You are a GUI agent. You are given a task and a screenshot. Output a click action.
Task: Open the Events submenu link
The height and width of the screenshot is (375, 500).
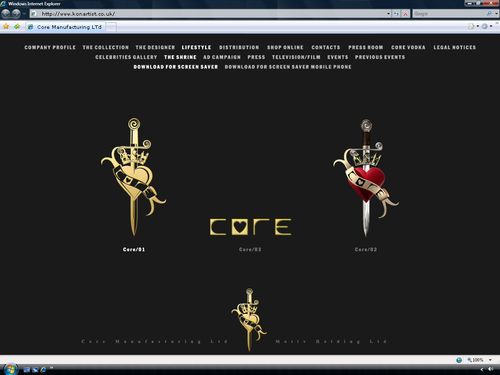(338, 57)
